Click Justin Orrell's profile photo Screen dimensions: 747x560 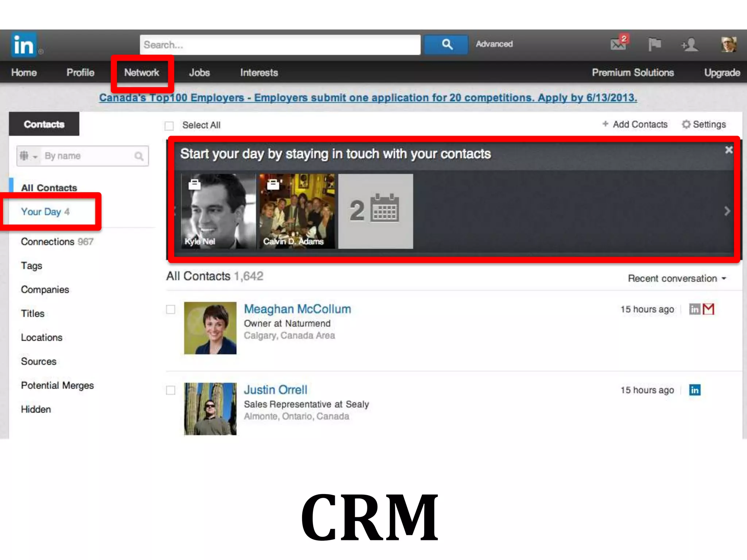[210, 409]
